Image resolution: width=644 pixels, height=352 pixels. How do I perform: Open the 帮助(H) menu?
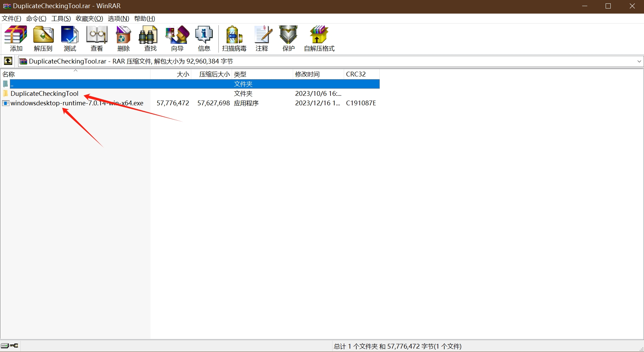(x=145, y=19)
